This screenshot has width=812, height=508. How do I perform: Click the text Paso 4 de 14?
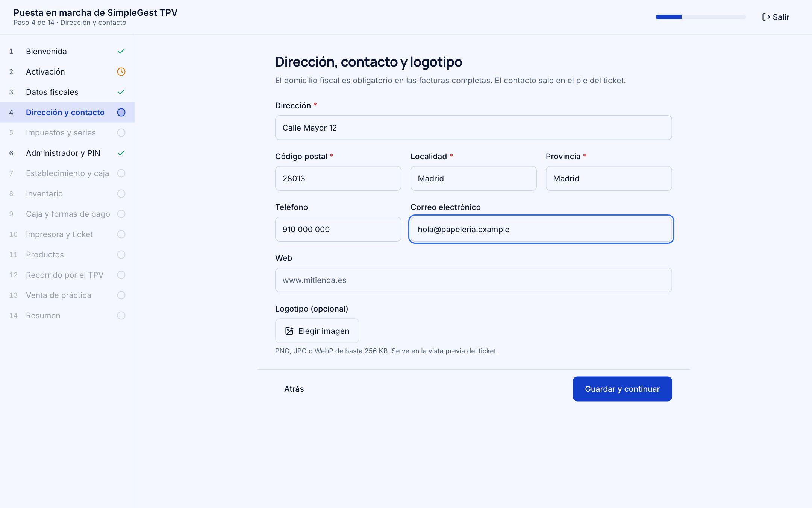[34, 23]
